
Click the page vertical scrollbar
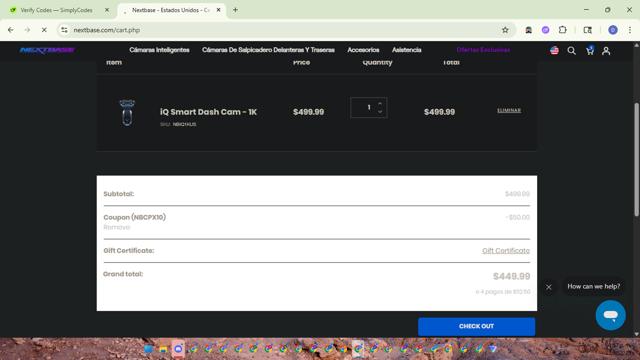(x=636, y=159)
